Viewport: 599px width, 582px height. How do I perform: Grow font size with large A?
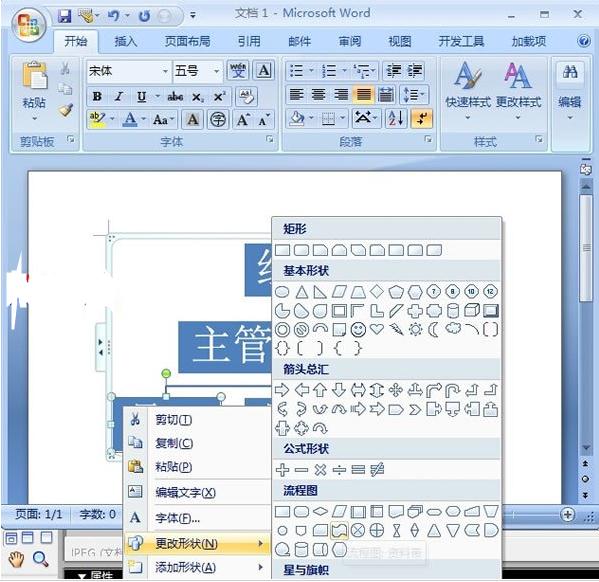click(243, 120)
